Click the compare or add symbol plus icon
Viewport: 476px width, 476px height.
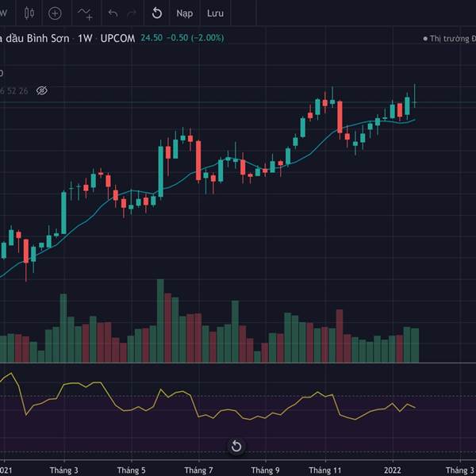[55, 13]
